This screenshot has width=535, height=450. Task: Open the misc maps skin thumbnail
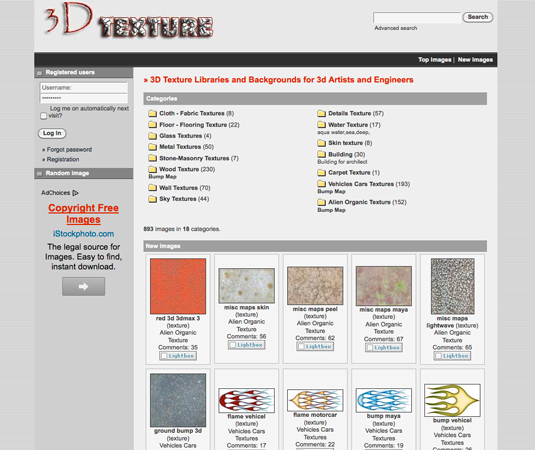tap(246, 286)
